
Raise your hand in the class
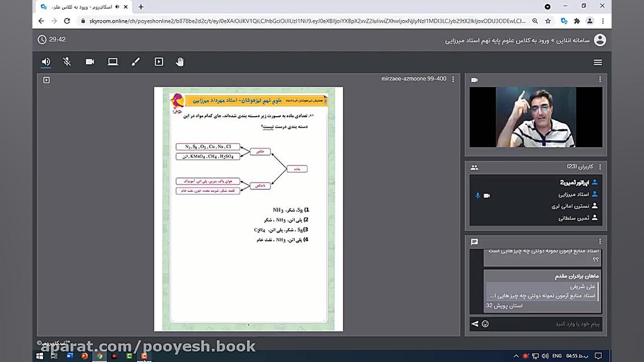(180, 61)
